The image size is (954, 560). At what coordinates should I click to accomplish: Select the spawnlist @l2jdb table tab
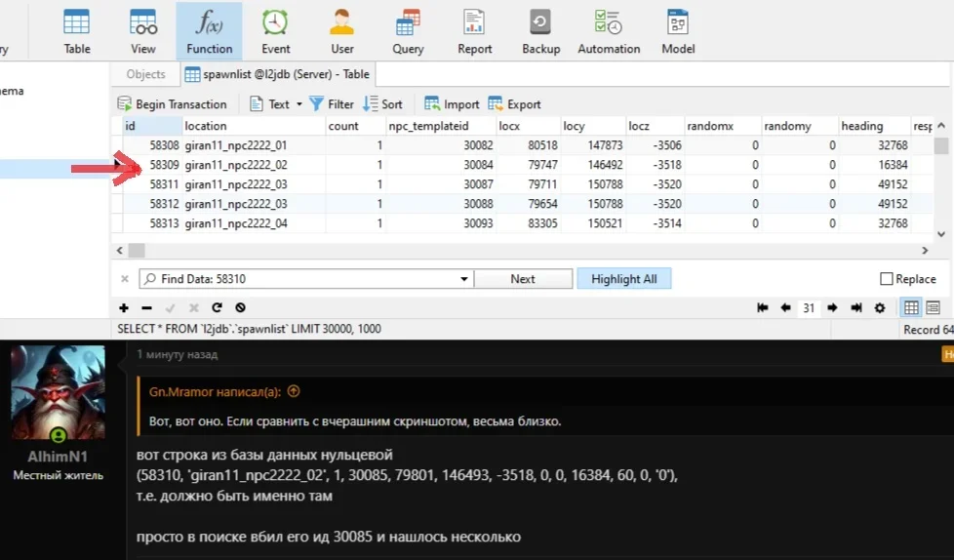[277, 74]
